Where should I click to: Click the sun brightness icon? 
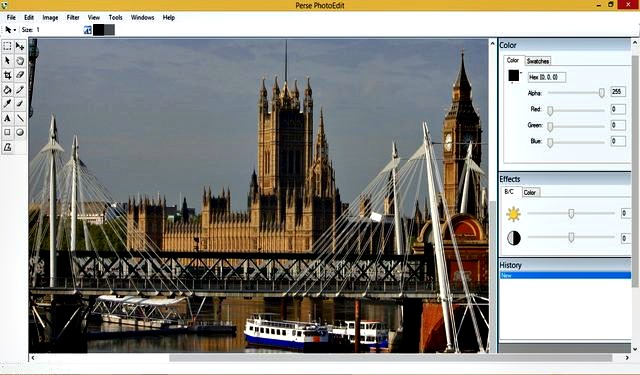(513, 214)
